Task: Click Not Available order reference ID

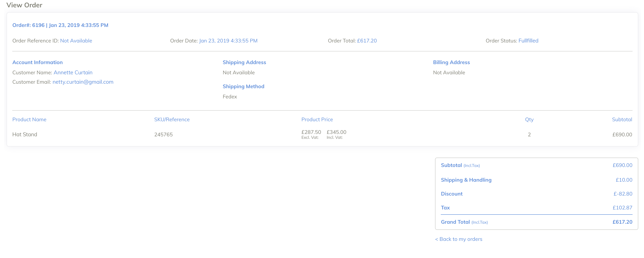Action: tap(76, 41)
